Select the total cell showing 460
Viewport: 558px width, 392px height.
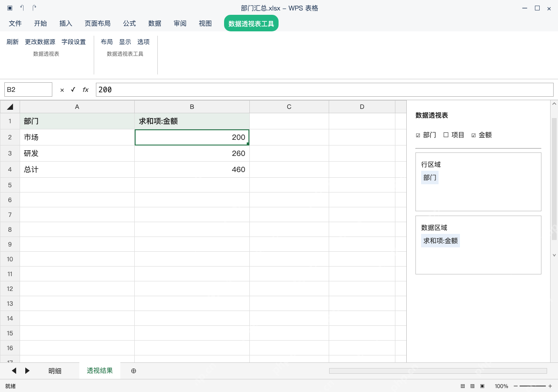[x=192, y=169]
